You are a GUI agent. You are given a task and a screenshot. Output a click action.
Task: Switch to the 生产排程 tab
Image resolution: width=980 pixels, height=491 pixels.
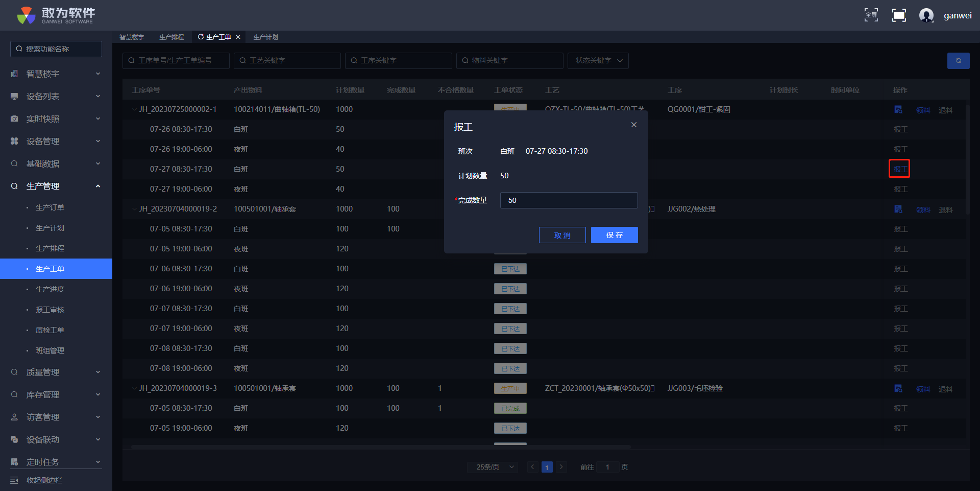pyautogui.click(x=171, y=37)
